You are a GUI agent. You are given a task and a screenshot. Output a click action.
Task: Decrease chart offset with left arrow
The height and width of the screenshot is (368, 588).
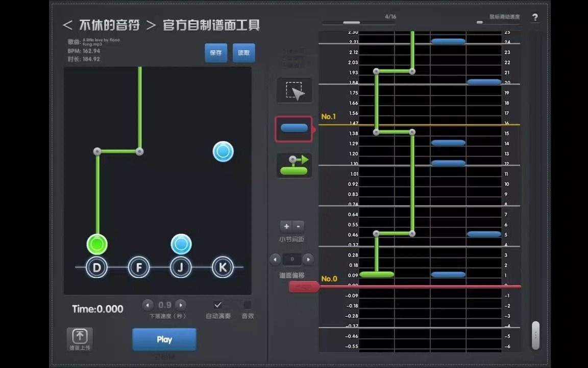click(x=275, y=259)
